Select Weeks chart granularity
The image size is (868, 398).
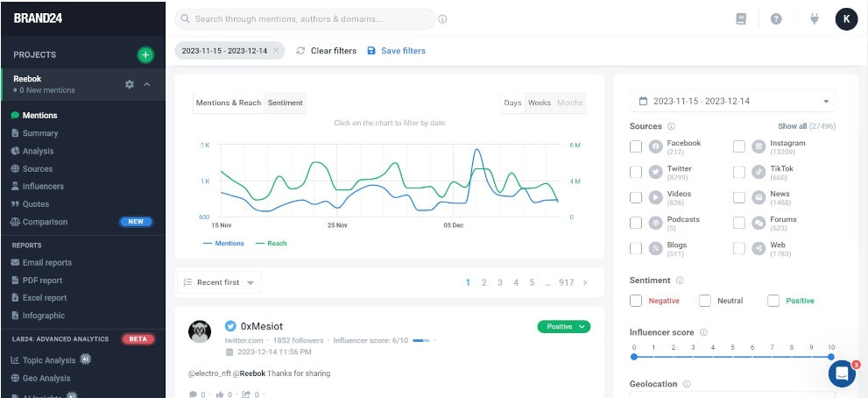coord(540,103)
